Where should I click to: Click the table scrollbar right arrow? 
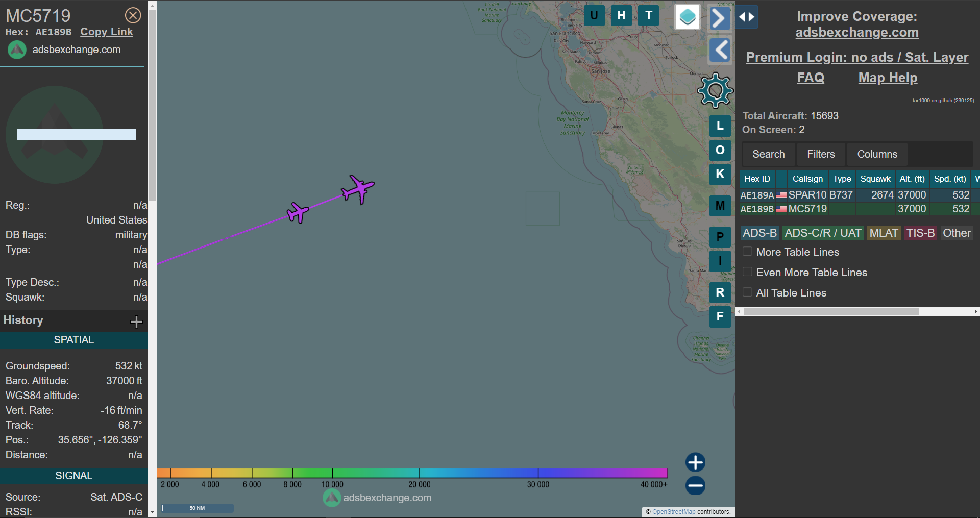coord(976,311)
